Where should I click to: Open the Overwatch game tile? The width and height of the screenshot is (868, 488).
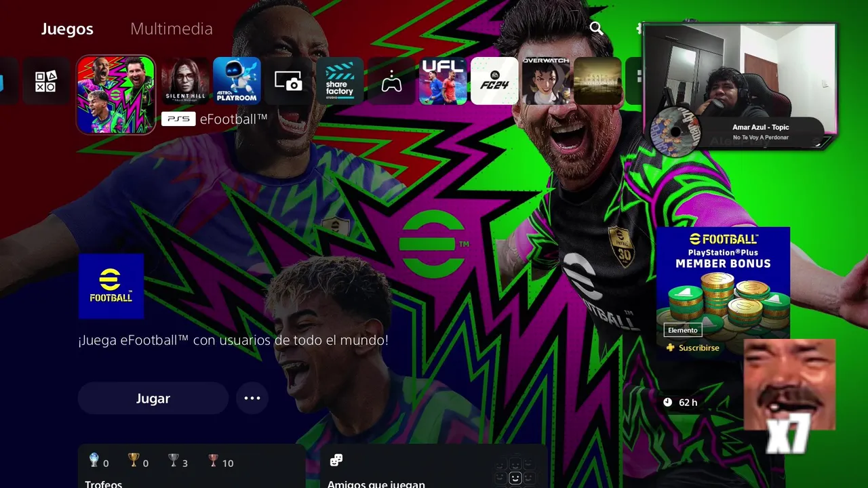click(x=546, y=81)
